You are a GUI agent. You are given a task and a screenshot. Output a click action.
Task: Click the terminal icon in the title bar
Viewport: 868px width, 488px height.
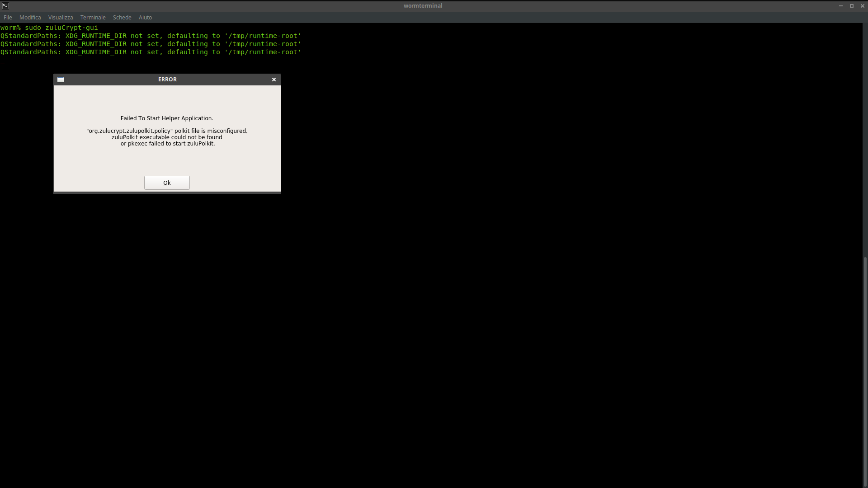pos(5,6)
